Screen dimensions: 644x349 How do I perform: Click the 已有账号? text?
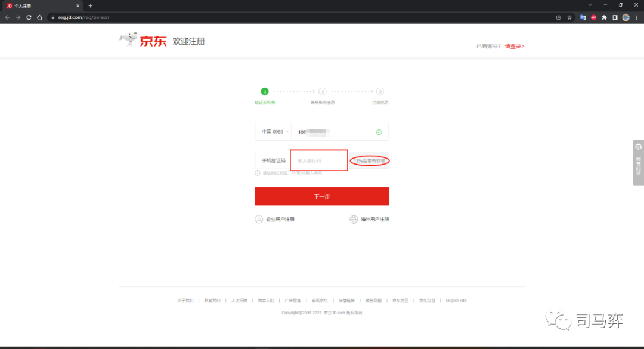488,46
